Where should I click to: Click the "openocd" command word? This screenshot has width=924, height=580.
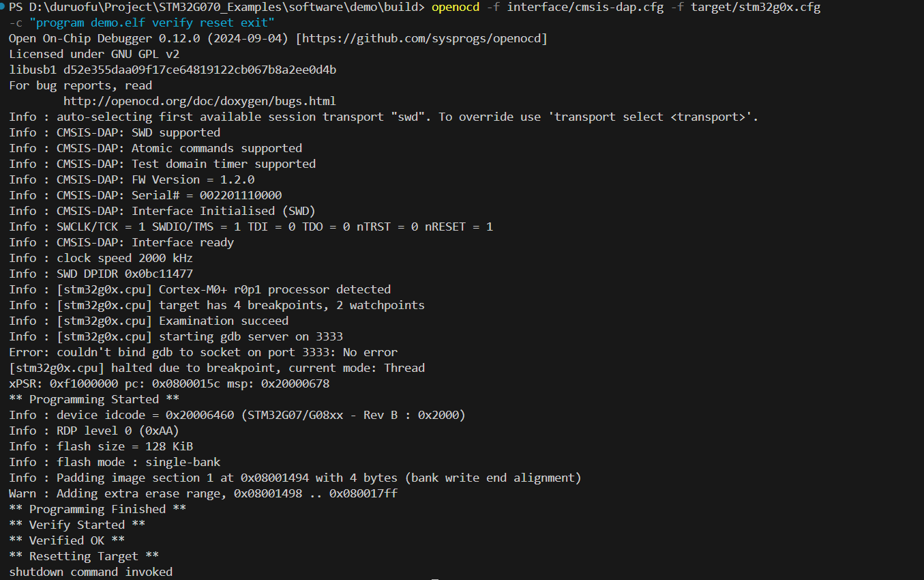click(x=455, y=7)
